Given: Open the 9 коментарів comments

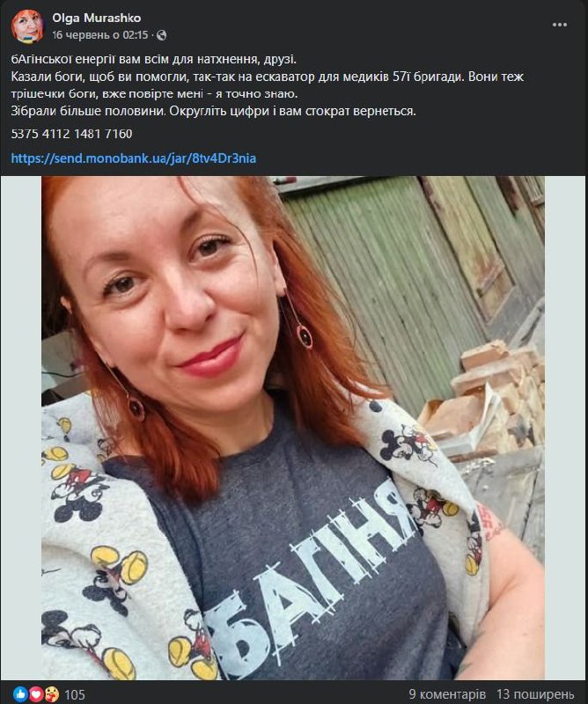Looking at the screenshot, I should point(447,694).
